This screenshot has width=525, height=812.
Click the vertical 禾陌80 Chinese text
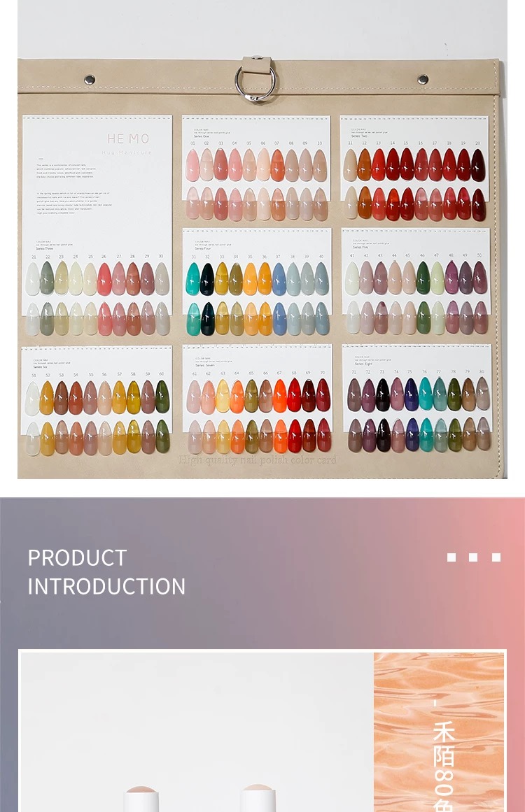pos(444,756)
